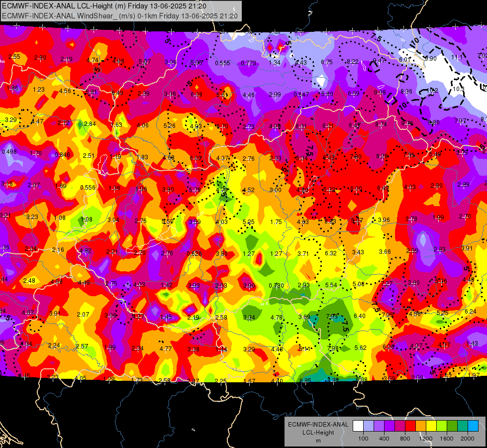Click the lime green legend swatch

442,426
